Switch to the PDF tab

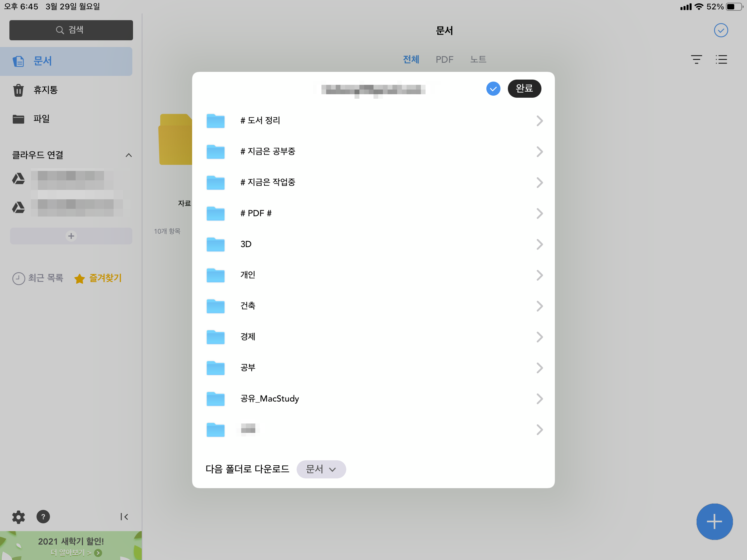(x=444, y=59)
